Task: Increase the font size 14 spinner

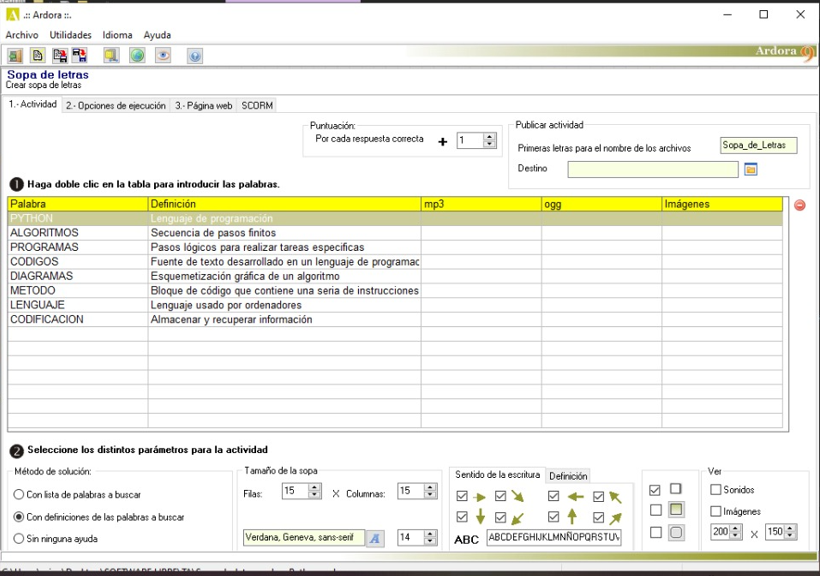Action: pyautogui.click(x=430, y=534)
